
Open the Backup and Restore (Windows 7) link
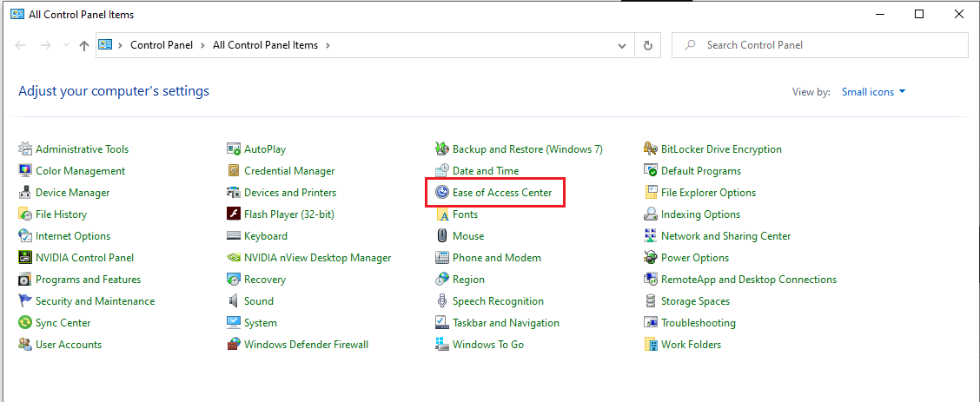tap(527, 149)
